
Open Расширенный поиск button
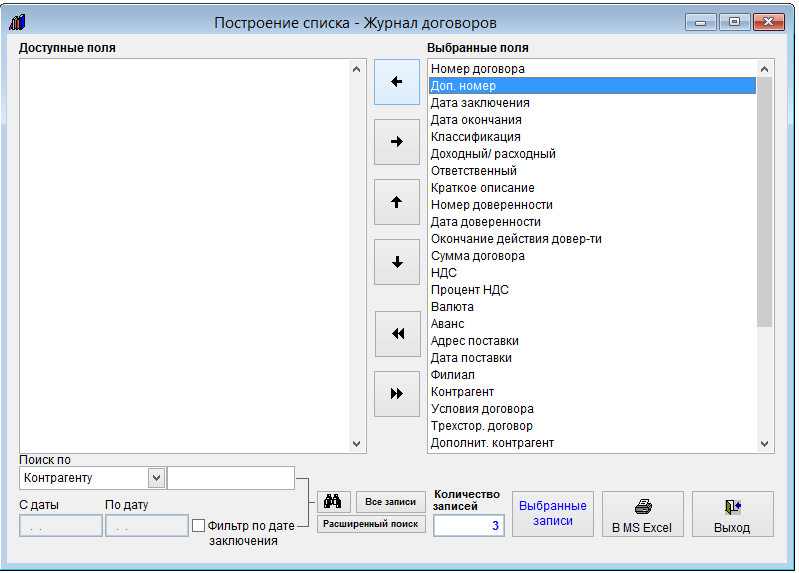click(371, 524)
